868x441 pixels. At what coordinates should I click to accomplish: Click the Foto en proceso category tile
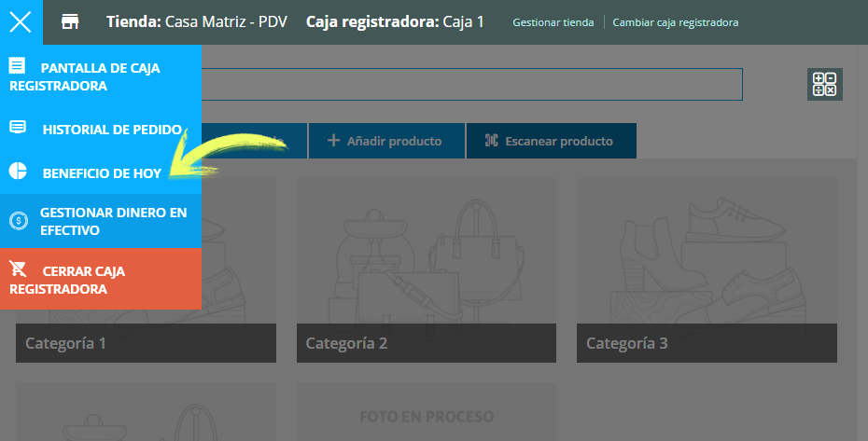[426, 412]
